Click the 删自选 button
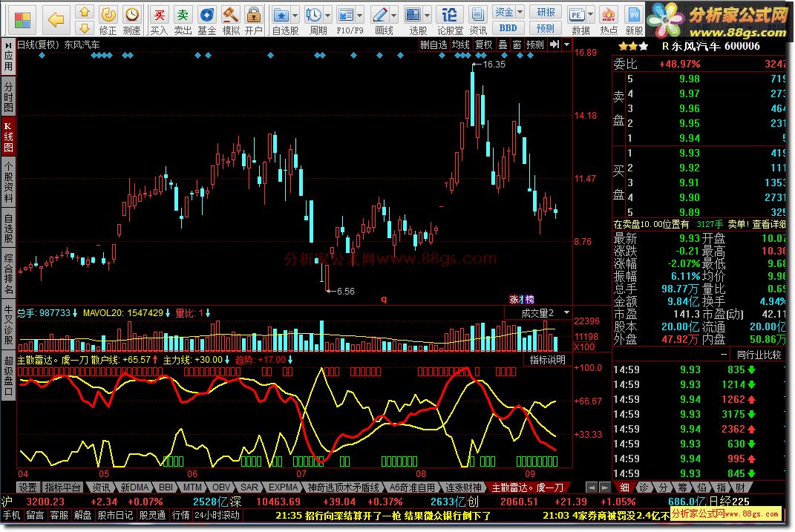 pyautogui.click(x=434, y=45)
